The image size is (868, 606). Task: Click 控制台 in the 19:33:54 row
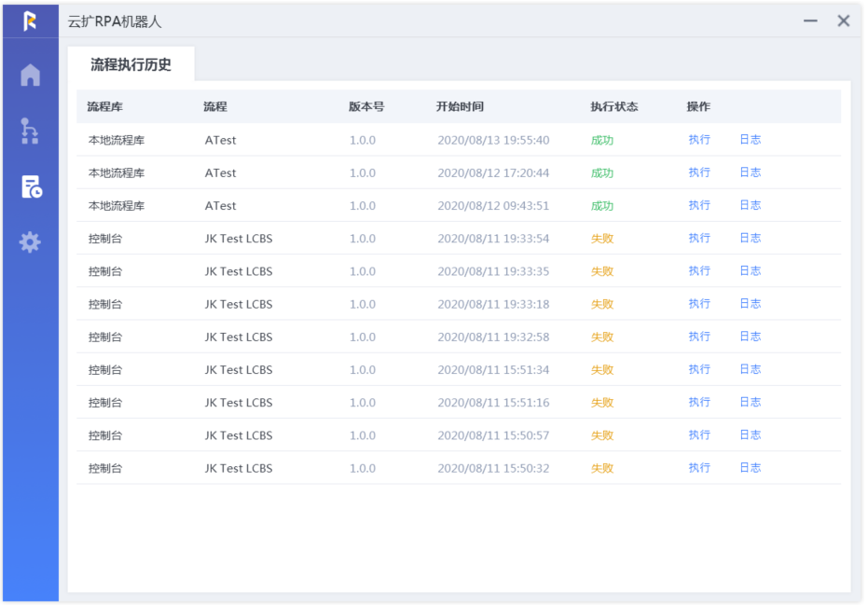(x=105, y=239)
